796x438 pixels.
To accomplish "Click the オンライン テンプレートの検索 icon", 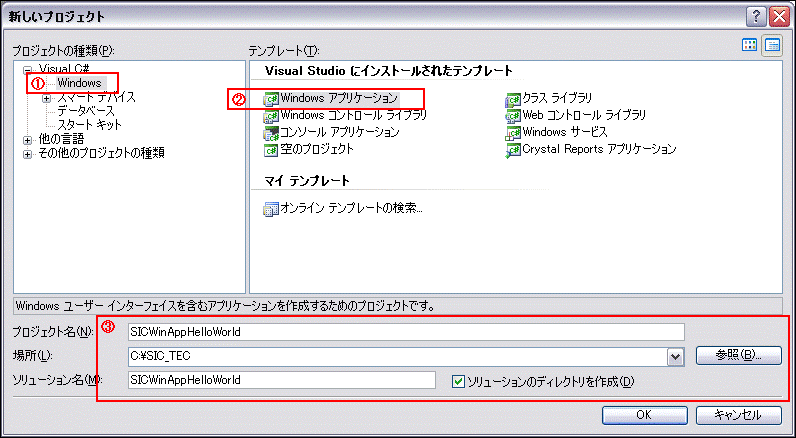I will pos(271,209).
